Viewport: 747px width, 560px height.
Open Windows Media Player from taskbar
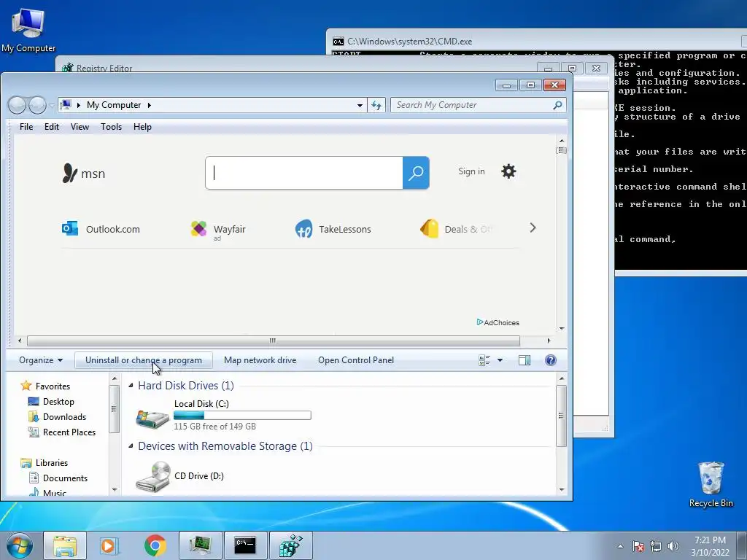click(109, 545)
